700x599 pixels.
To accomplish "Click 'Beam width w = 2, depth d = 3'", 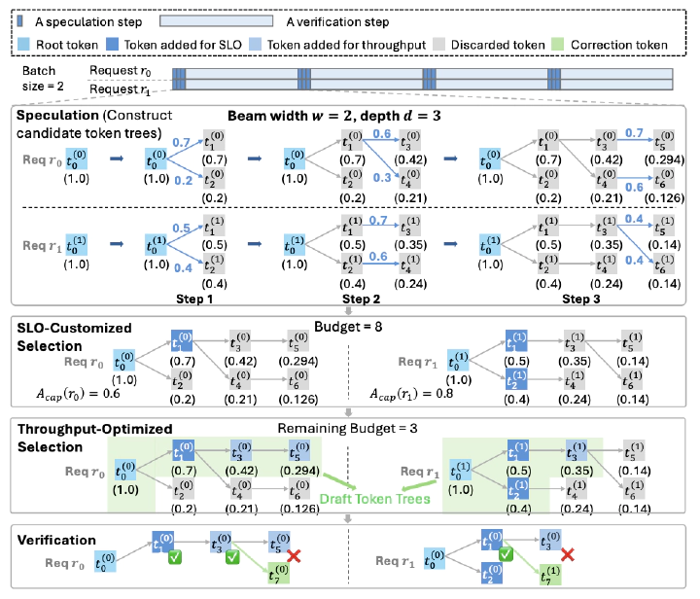I will [333, 116].
